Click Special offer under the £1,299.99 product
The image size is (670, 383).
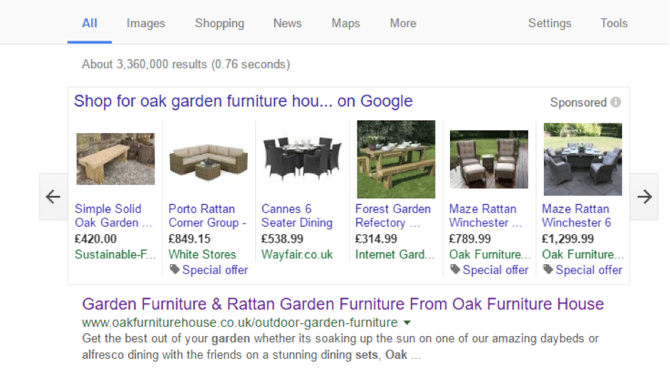coord(589,270)
